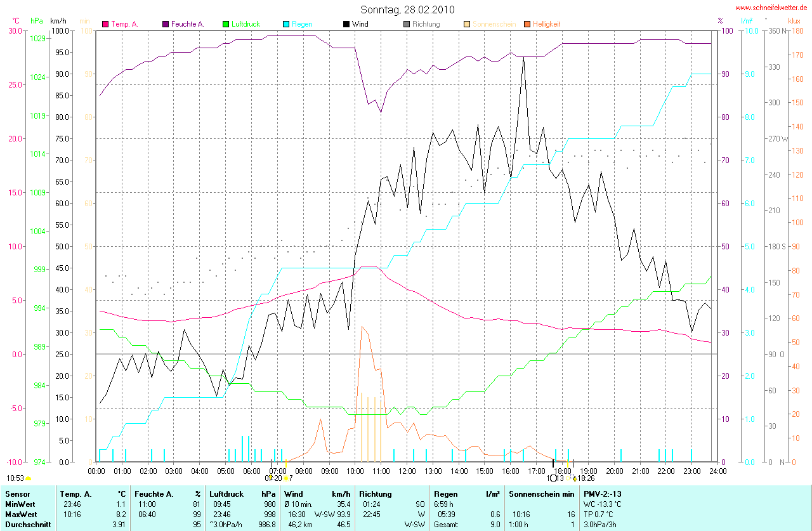Click the moon circle icon near 18:00
The image size is (812, 531).
(553, 478)
